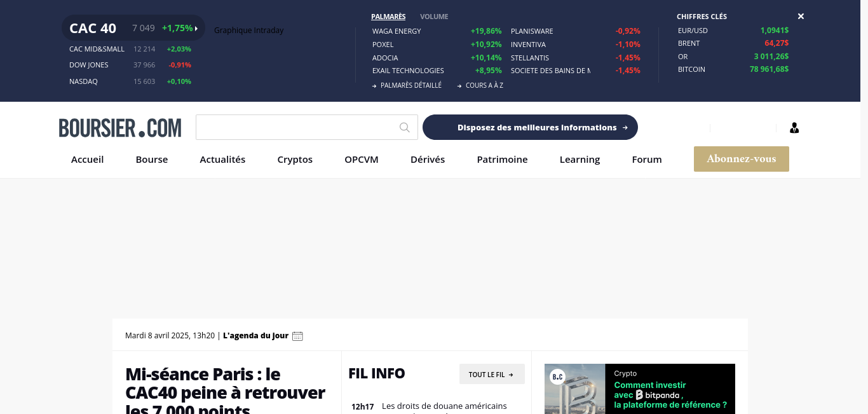Open SOCIETE DES BAINS DE M stock quote
Image resolution: width=868 pixels, height=414 pixels.
(x=550, y=71)
